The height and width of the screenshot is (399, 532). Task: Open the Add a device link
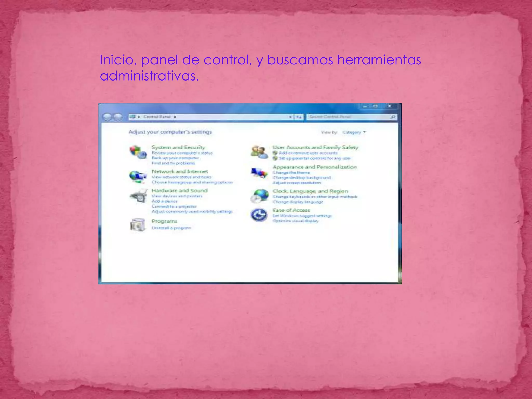coord(164,201)
